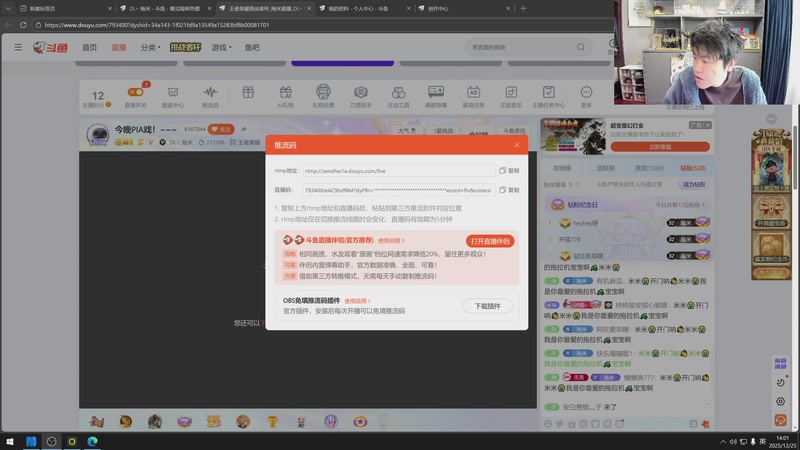This screenshot has height=450, width=800.
Task: Click the site search input field
Action: coord(520,47)
